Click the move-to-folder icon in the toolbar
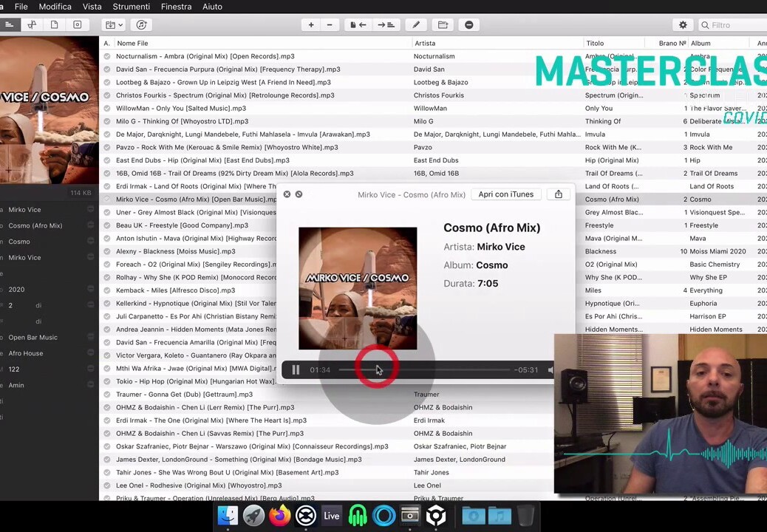This screenshot has height=532, width=767. click(x=443, y=24)
